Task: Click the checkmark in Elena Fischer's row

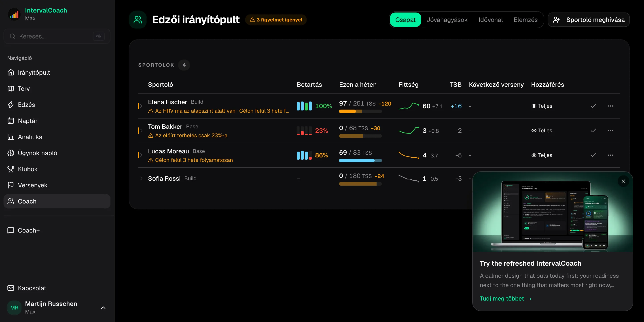Action: 593,106
